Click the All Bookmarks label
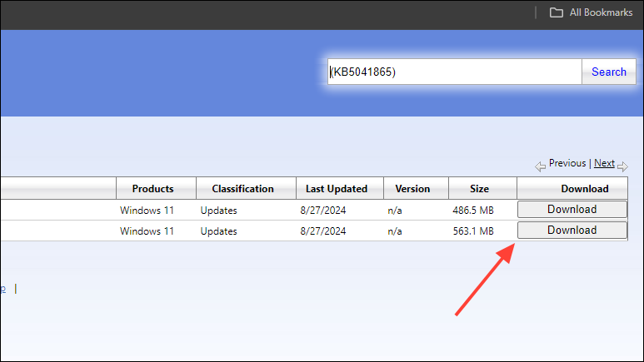The image size is (644, 362). (601, 12)
